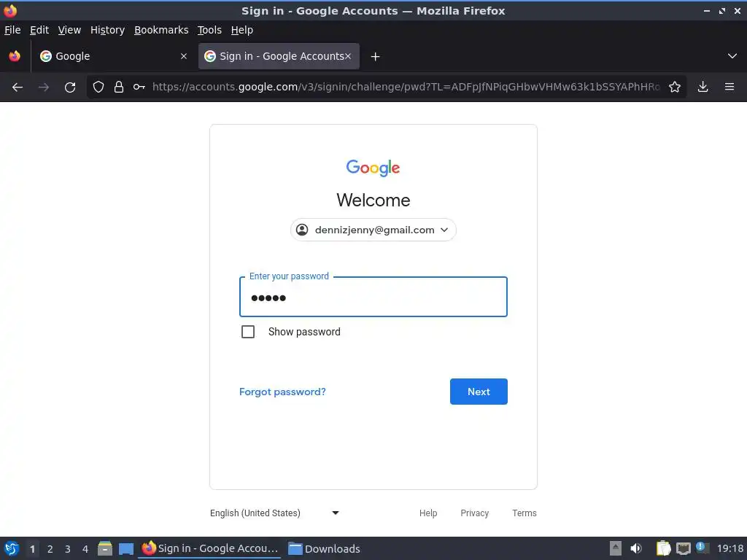This screenshot has width=747, height=560.
Task: Open the History menu
Action: pyautogui.click(x=107, y=30)
